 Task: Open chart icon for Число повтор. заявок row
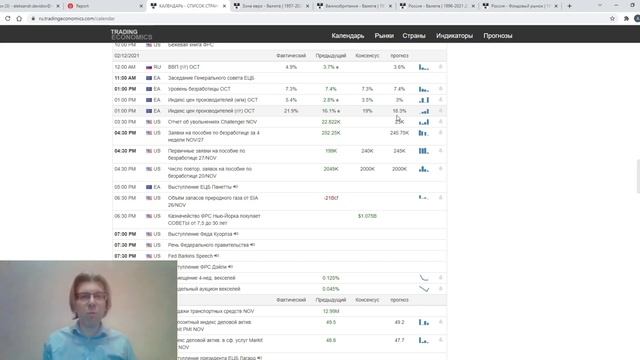tap(424, 169)
